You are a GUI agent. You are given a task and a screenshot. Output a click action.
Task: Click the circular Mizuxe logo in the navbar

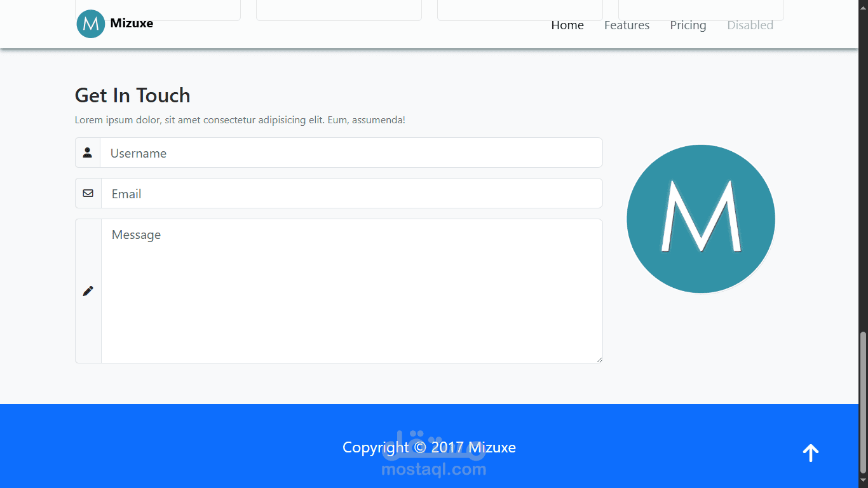tap(90, 24)
